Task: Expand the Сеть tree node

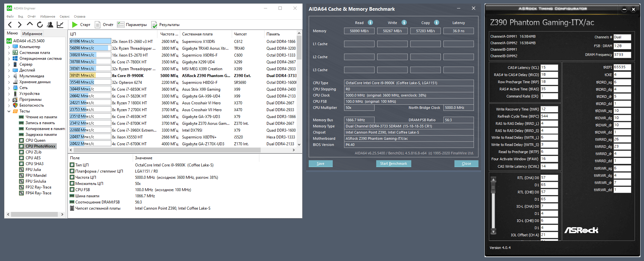Action: (x=9, y=88)
